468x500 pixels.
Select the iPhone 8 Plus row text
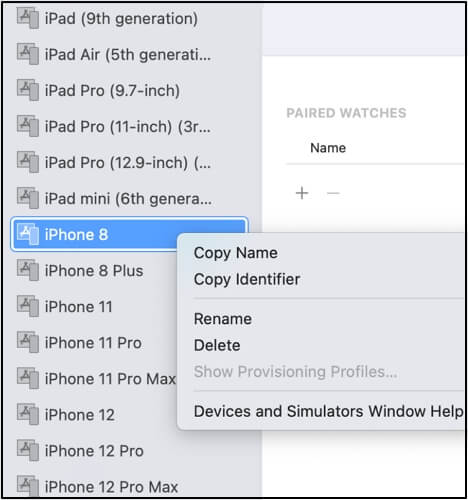pyautogui.click(x=94, y=271)
